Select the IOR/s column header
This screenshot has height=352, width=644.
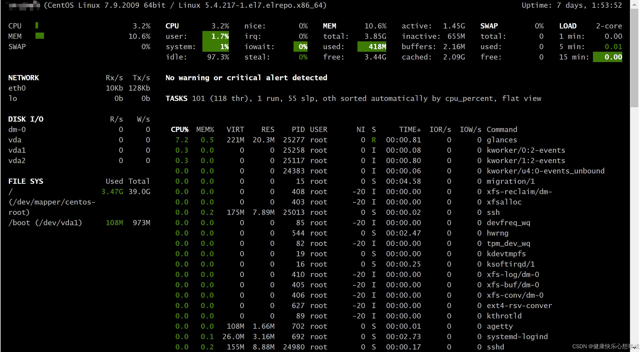click(x=440, y=129)
